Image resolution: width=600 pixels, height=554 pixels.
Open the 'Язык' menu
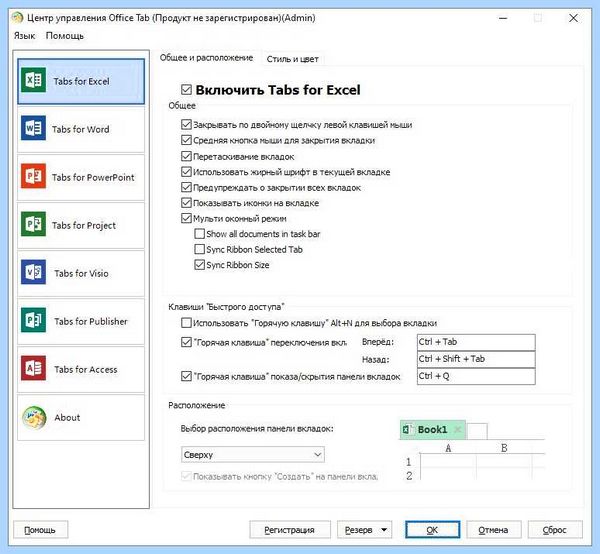pos(24,36)
